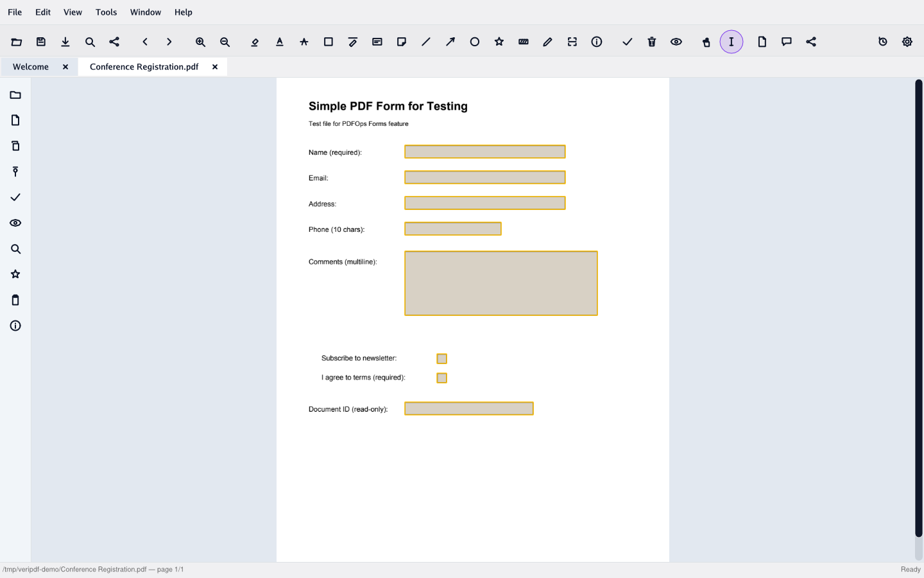Open the sidebar copy pages icon

(x=15, y=146)
